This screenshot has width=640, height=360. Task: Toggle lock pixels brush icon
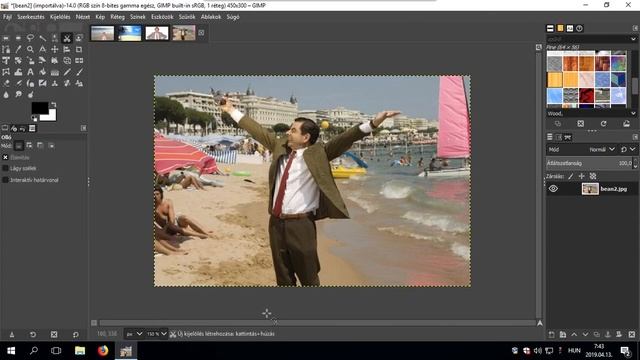click(x=571, y=176)
